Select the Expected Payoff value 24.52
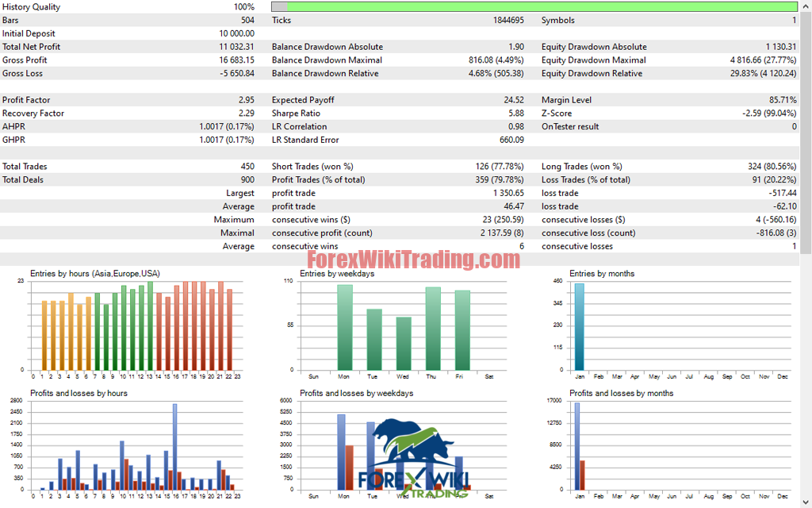The image size is (812, 508). [514, 100]
